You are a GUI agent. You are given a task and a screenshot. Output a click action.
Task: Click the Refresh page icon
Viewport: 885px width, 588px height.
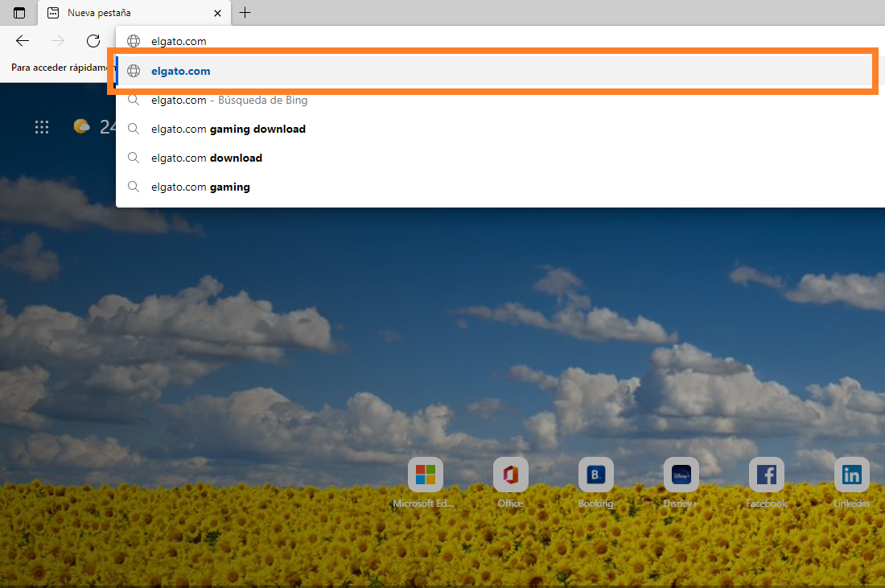[93, 41]
